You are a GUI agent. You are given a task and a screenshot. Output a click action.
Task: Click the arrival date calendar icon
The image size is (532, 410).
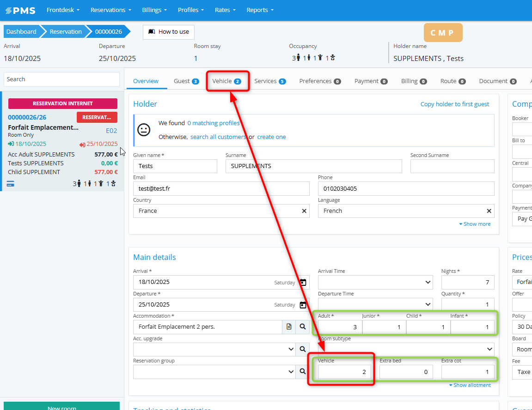[x=303, y=283]
